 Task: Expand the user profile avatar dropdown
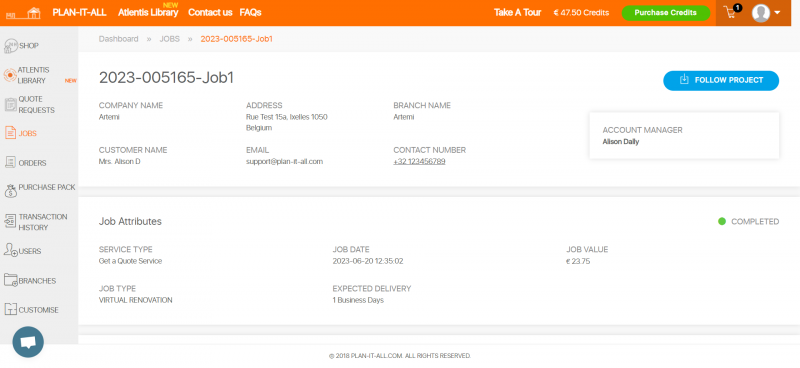(766, 13)
